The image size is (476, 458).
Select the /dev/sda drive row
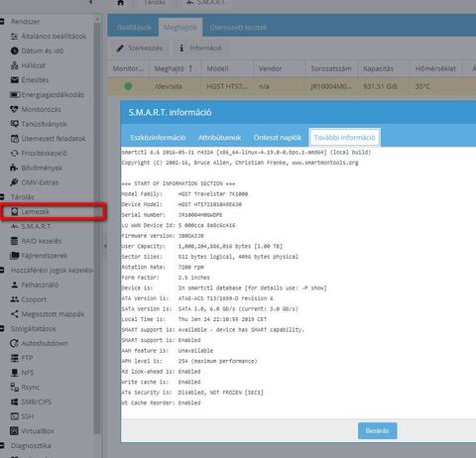pyautogui.click(x=292, y=86)
